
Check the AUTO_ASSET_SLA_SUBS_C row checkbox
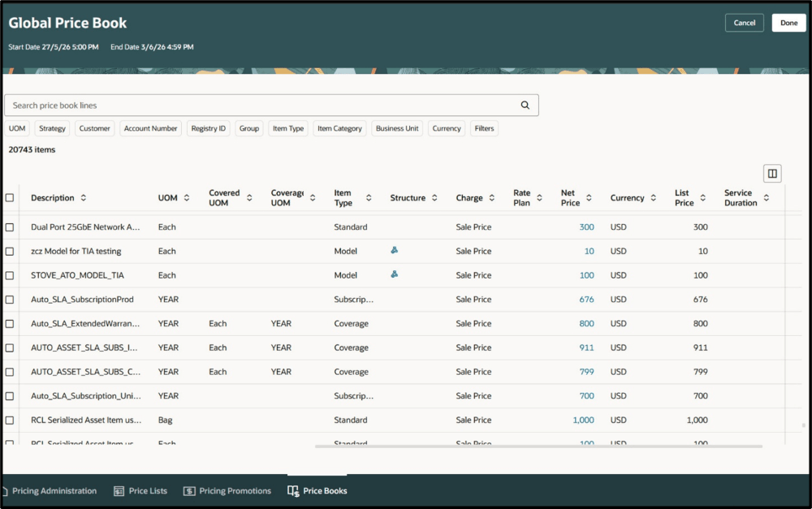tap(9, 372)
